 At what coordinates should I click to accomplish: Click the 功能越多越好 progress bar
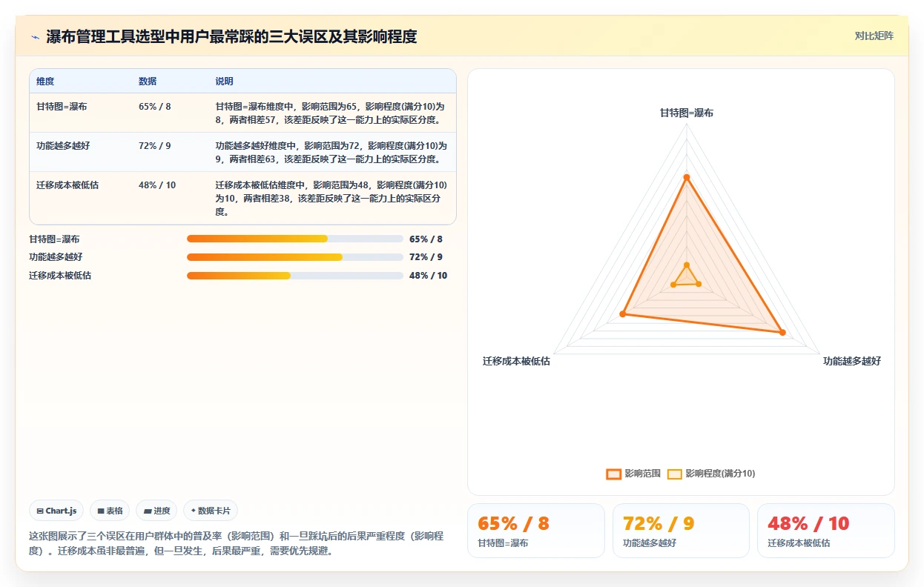[x=295, y=257]
